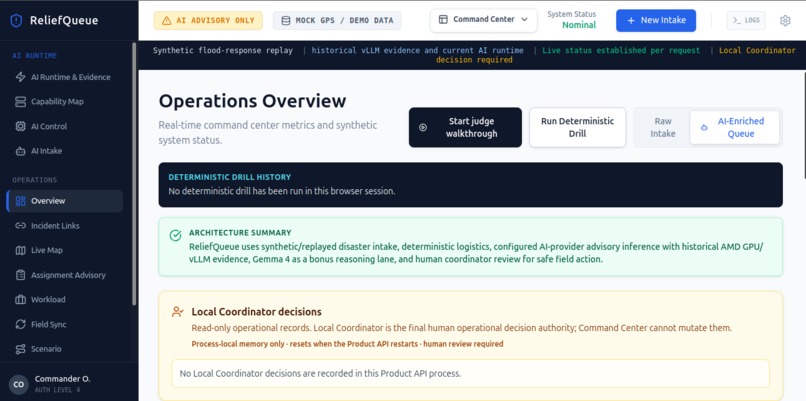Click the Overview grid icon in the sidebar
Viewport: 806px width, 401px height.
click(x=21, y=201)
